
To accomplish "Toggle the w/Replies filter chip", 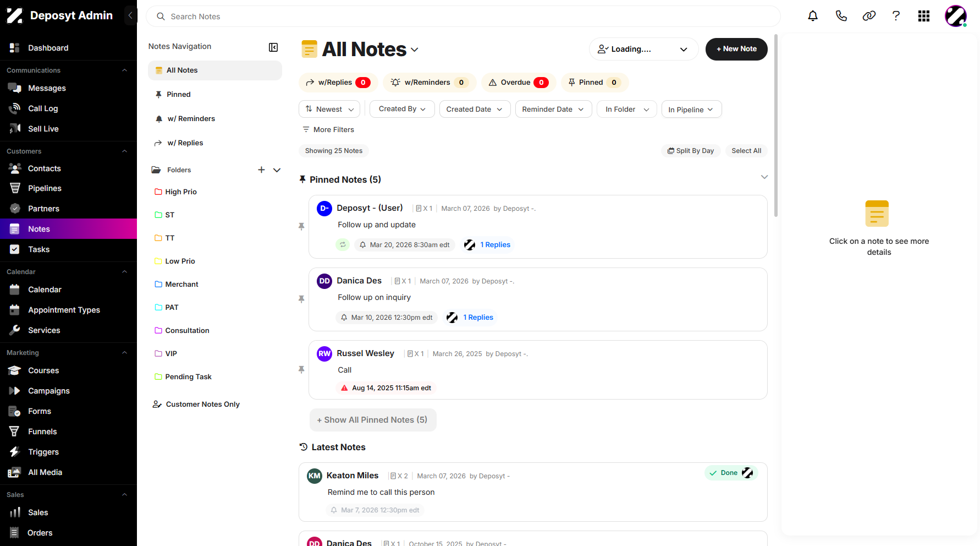I will pyautogui.click(x=338, y=83).
